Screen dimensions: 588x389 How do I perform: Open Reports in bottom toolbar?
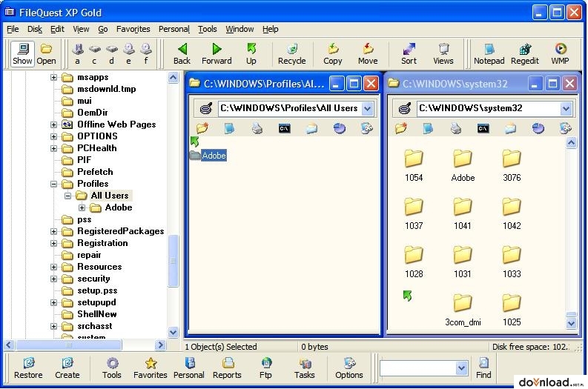pyautogui.click(x=227, y=368)
